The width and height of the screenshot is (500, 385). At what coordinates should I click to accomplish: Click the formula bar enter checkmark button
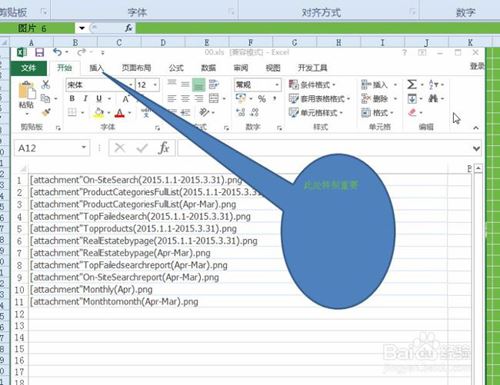pos(142,148)
